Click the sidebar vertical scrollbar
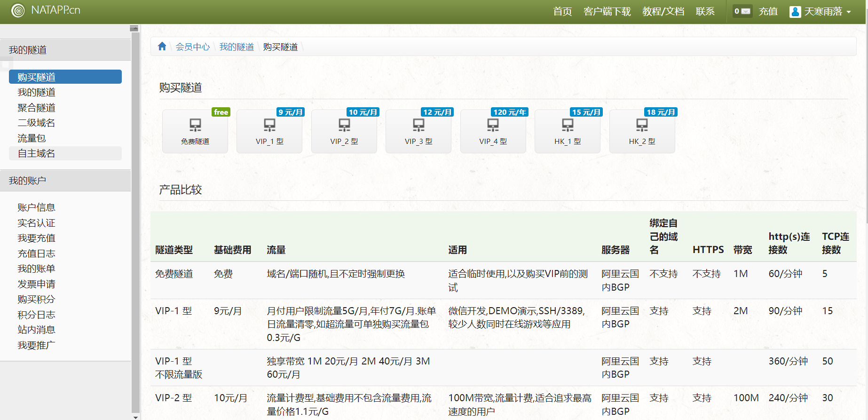Viewport: 868px width, 420px height. (x=135, y=221)
